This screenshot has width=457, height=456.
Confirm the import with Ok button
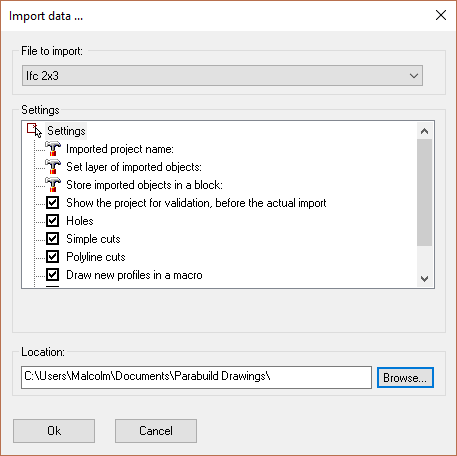pos(54,431)
